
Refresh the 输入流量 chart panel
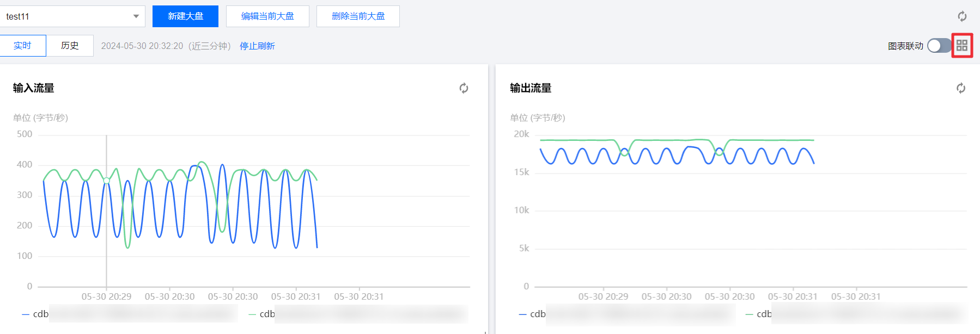tap(464, 88)
